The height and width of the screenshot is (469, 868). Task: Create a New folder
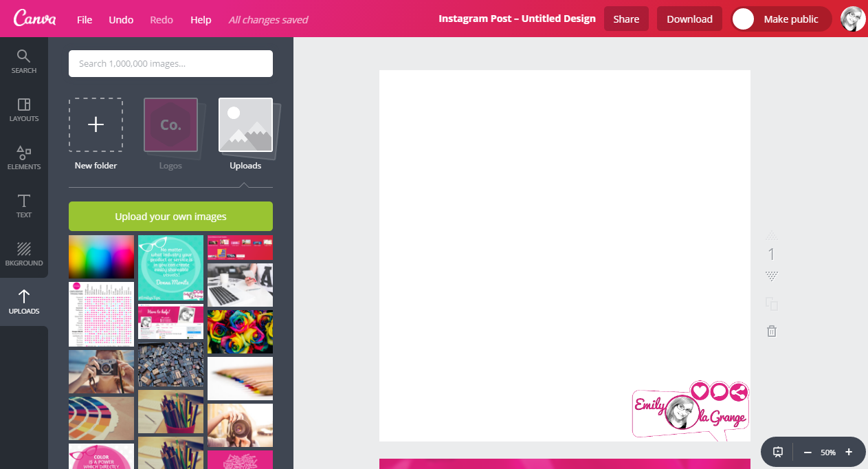click(96, 133)
